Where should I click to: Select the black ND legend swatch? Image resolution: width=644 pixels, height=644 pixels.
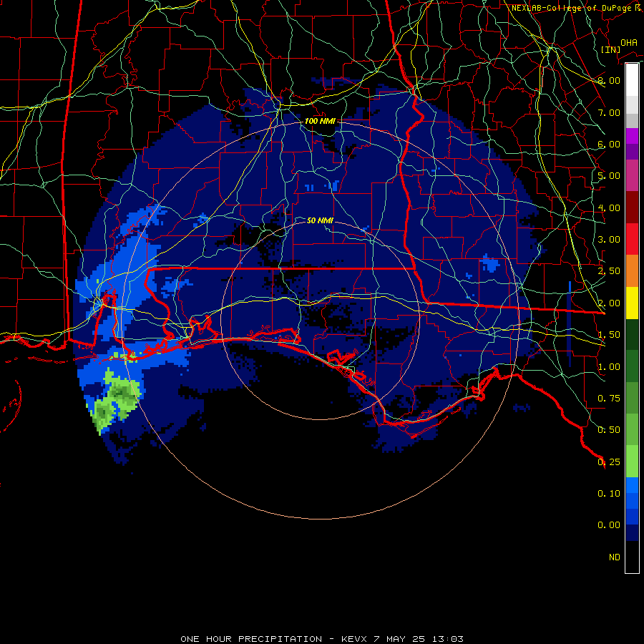pos(632,557)
